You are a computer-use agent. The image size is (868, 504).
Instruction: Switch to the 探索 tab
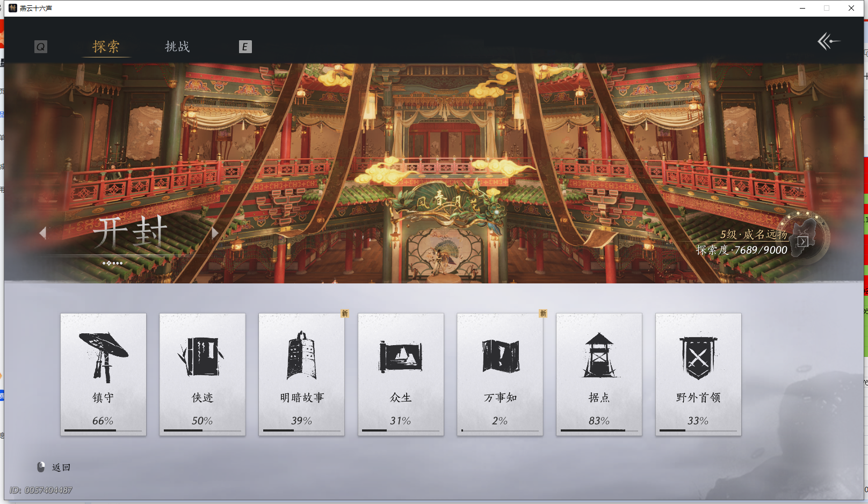106,47
